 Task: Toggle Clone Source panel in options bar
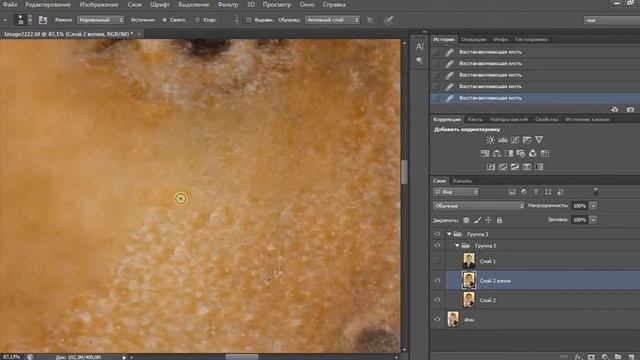click(43, 20)
